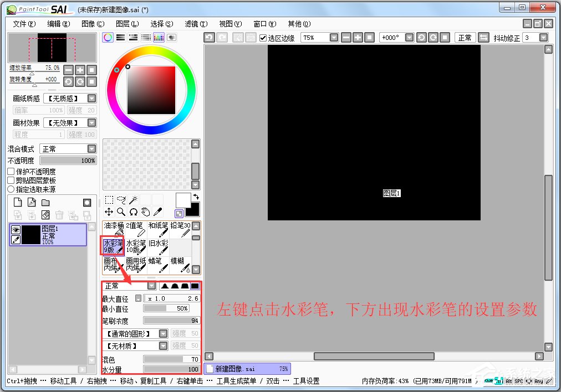The image size is (561, 392).
Task: Enable 保护不透明度 option
Action: click(10, 172)
